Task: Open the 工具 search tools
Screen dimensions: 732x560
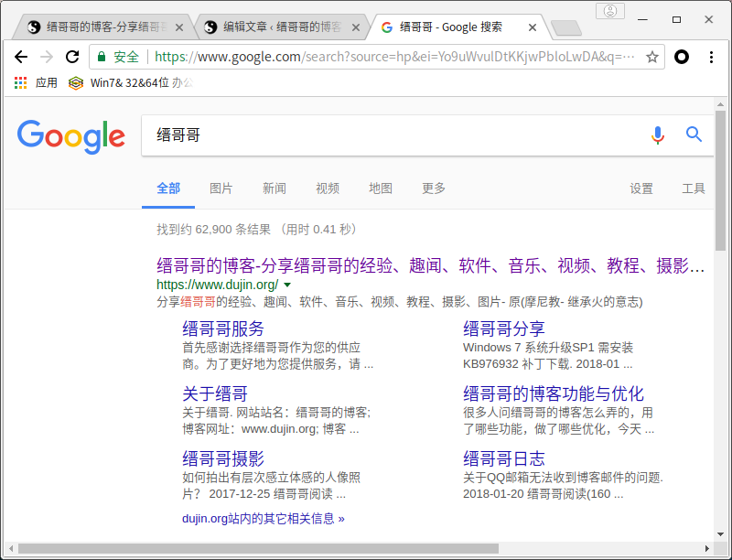Action: pyautogui.click(x=694, y=188)
